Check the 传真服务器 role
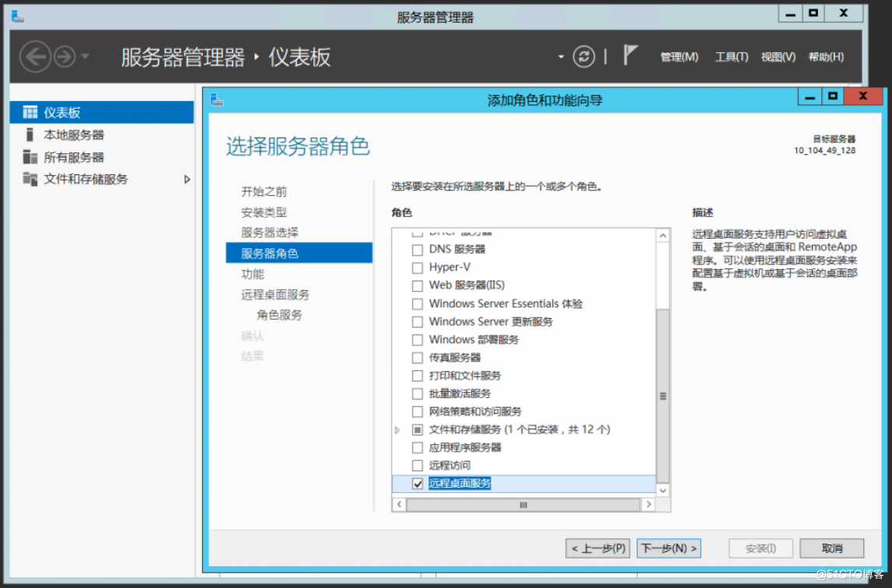Viewport: 892px width, 588px height. pyautogui.click(x=418, y=358)
